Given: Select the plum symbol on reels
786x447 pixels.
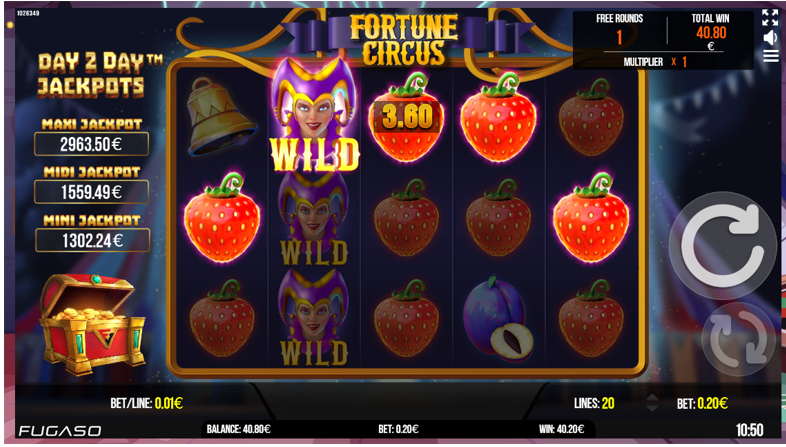Looking at the screenshot, I should click(498, 318).
